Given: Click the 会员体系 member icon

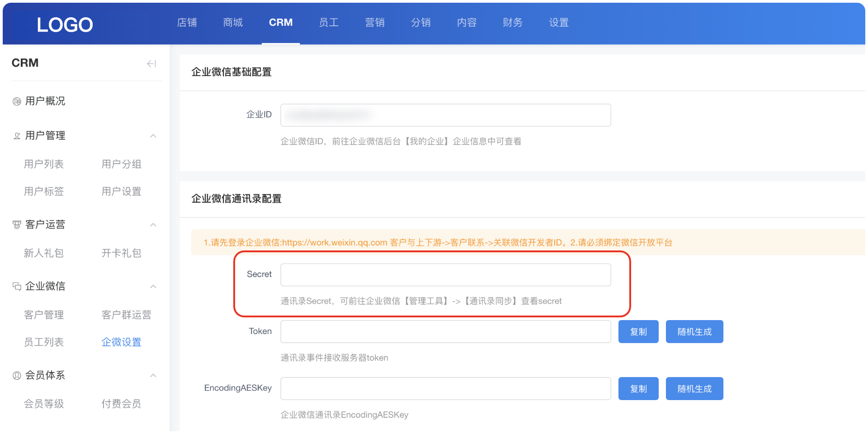Looking at the screenshot, I should point(17,375).
